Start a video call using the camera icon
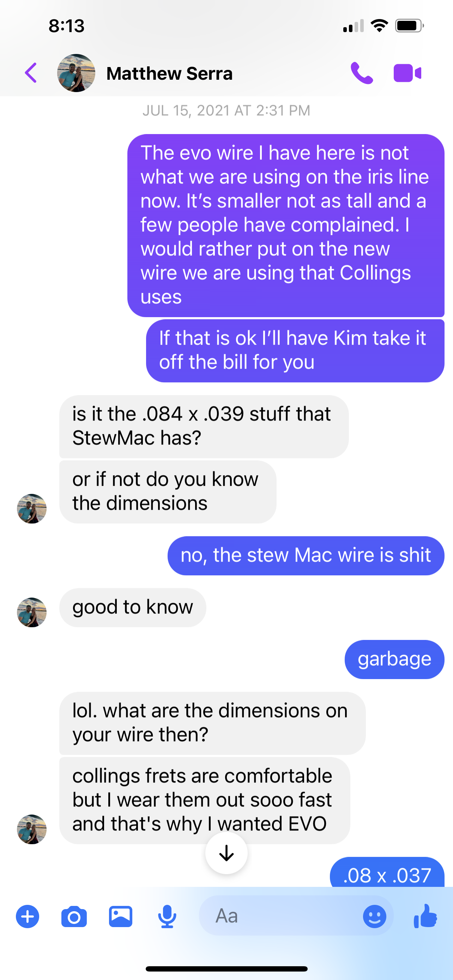This screenshot has height=980, width=453. point(407,73)
